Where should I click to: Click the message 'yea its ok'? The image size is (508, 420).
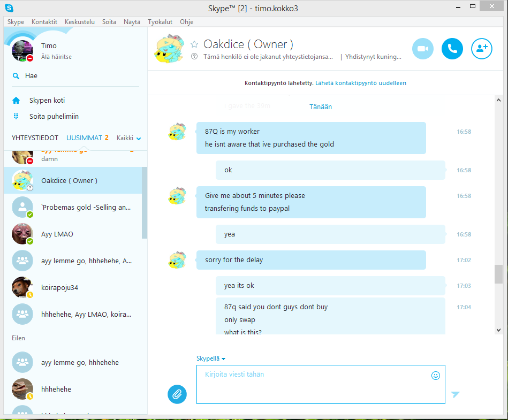[x=330, y=286]
